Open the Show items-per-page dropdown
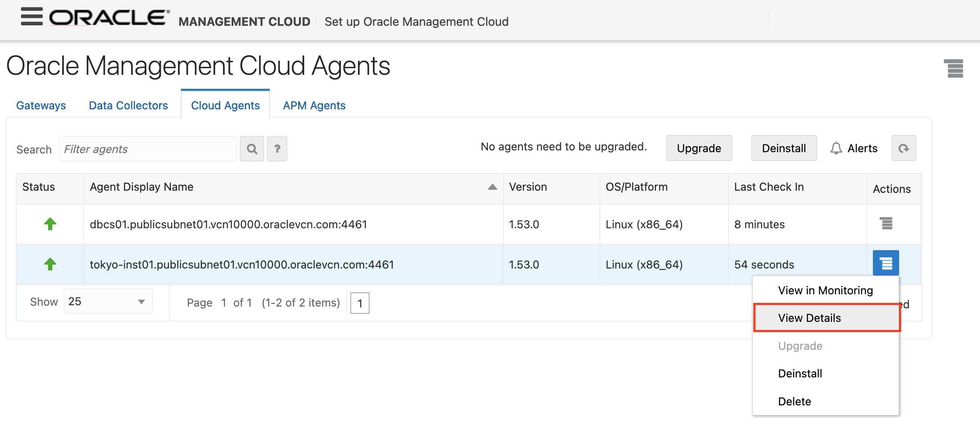The image size is (980, 429). point(108,301)
